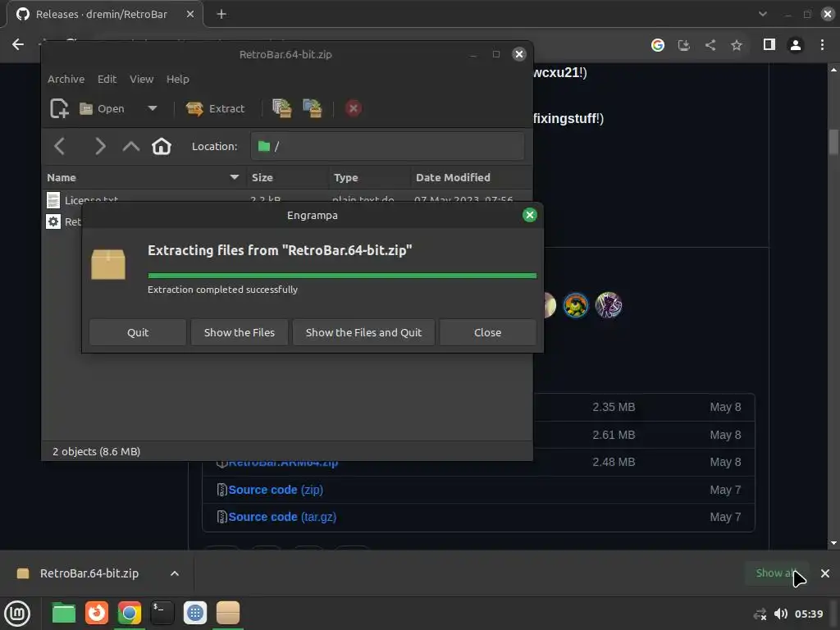Open the View menu
This screenshot has height=630, width=840.
coord(141,80)
